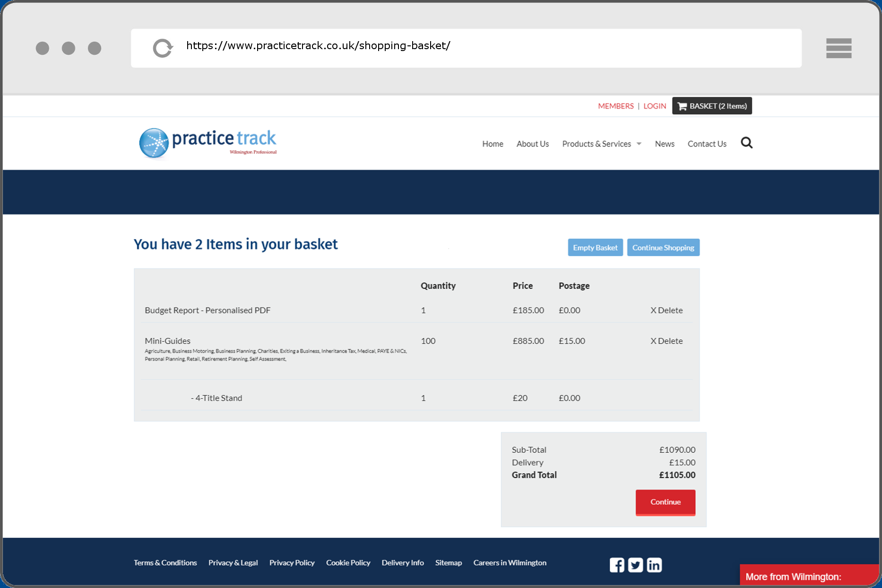Delete the Mini-Guides item from basket

(666, 341)
